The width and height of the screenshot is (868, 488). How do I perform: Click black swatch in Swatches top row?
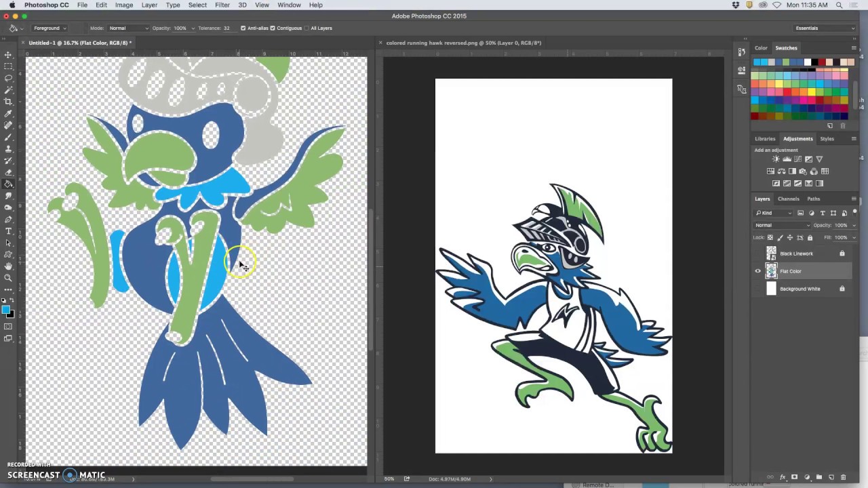(x=814, y=62)
